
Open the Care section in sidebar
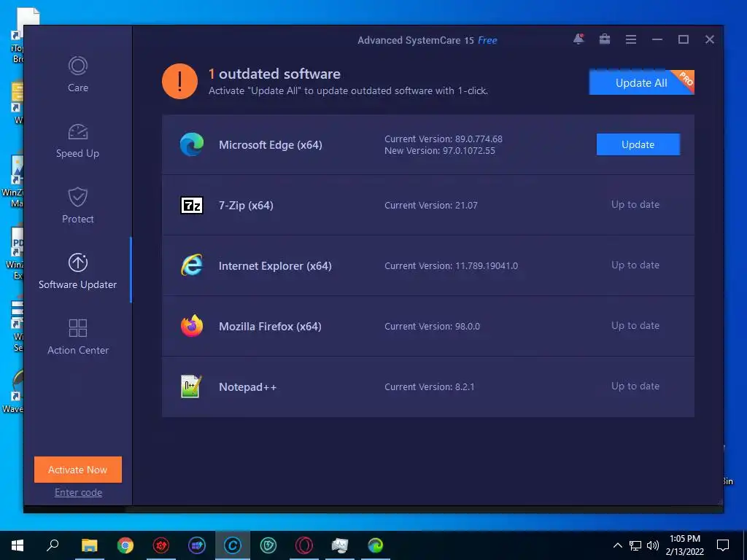77,74
